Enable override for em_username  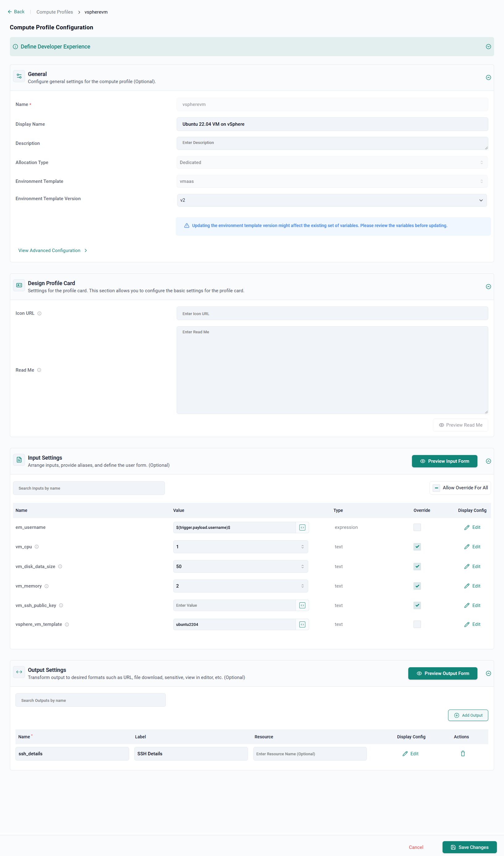(x=418, y=528)
